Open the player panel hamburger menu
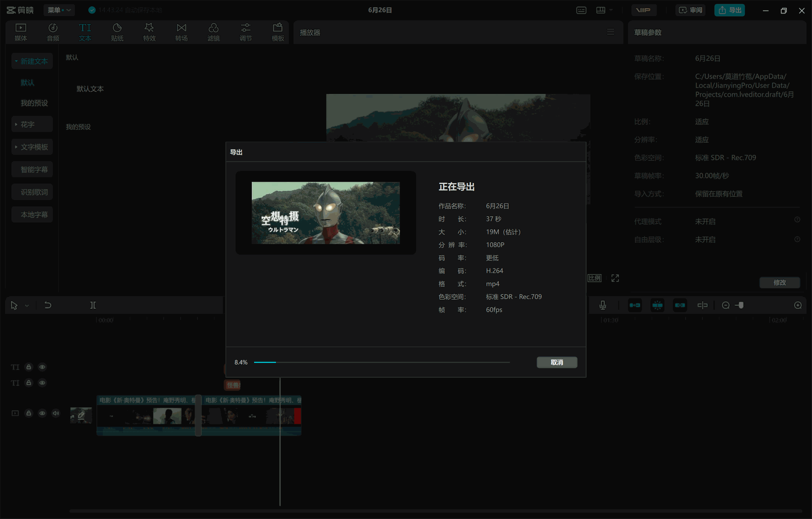 610,32
